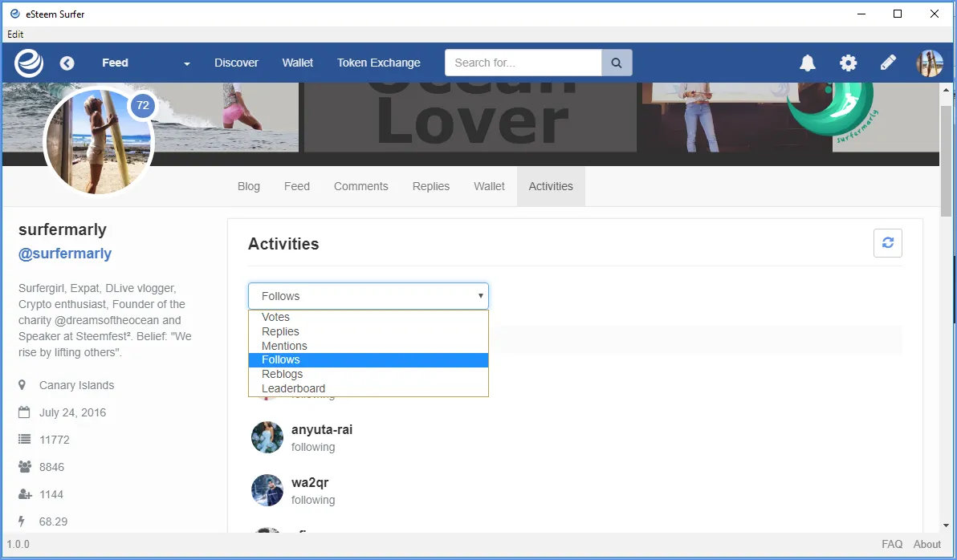Click the location pin icon
Viewport: 957px width, 560px height.
[x=22, y=385]
